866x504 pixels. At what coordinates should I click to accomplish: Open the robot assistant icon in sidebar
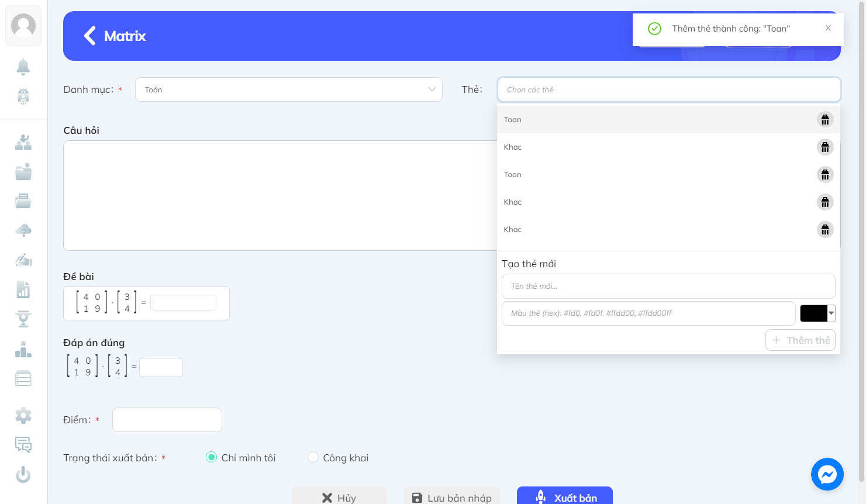point(23,96)
